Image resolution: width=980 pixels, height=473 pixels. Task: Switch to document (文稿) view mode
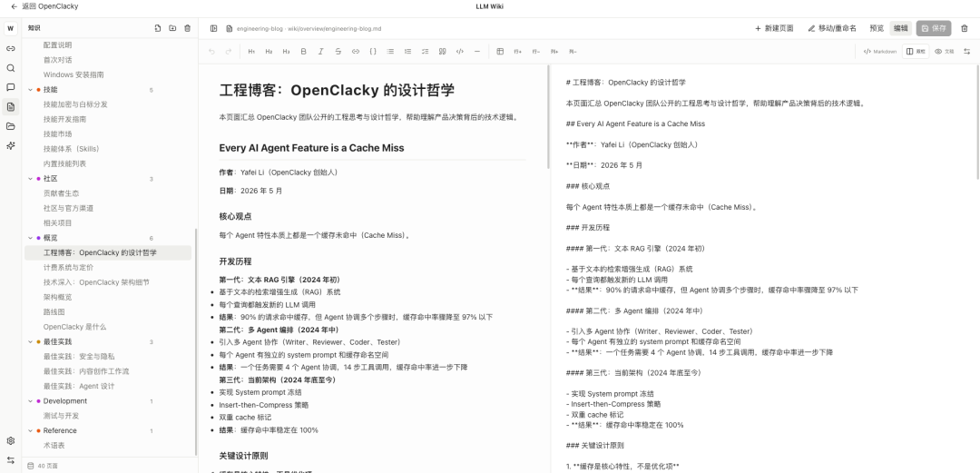[x=945, y=52]
